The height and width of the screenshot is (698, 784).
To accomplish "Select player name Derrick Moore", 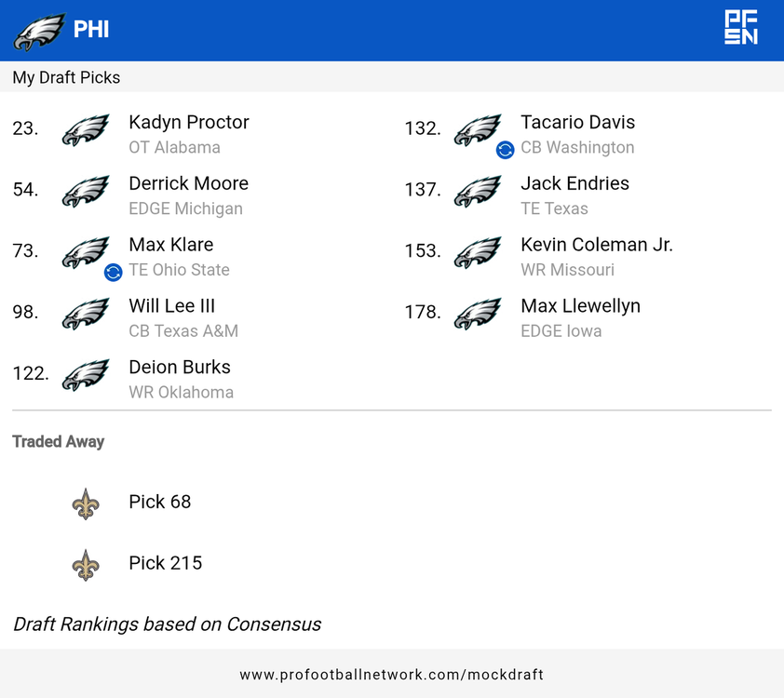I will (188, 183).
